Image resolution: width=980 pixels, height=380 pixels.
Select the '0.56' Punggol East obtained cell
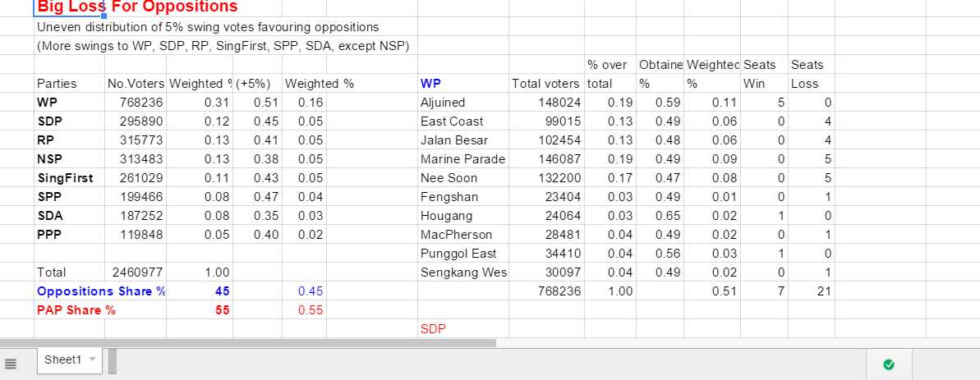[x=660, y=254]
